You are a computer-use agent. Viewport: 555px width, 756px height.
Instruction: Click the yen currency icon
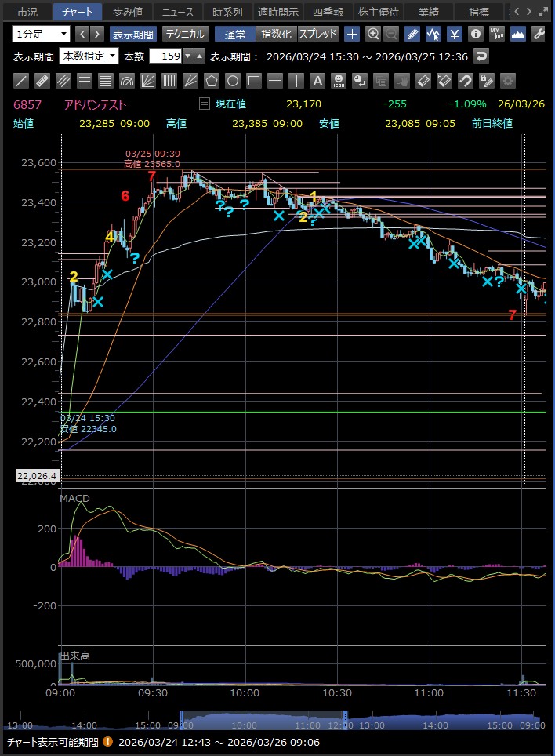click(454, 34)
